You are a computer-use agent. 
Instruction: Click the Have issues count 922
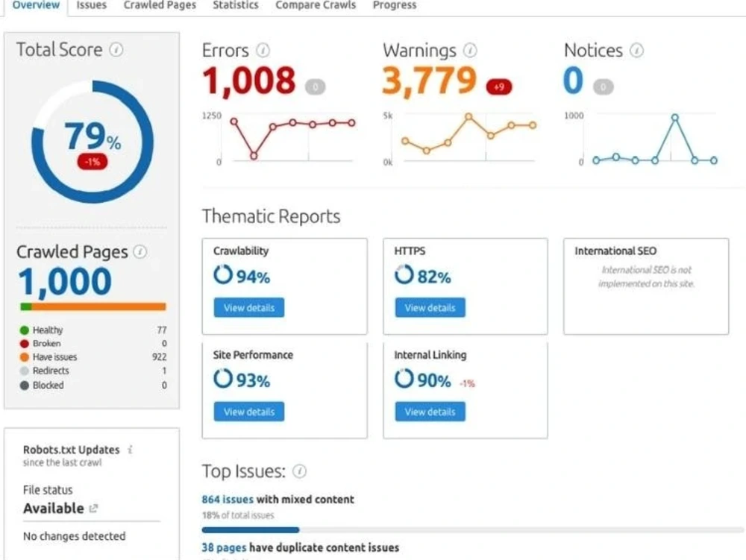click(x=160, y=357)
